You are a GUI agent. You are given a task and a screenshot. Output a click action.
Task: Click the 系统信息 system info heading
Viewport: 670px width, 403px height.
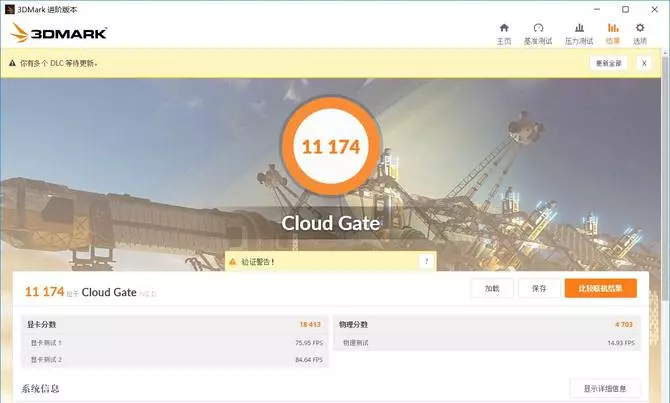(x=40, y=388)
